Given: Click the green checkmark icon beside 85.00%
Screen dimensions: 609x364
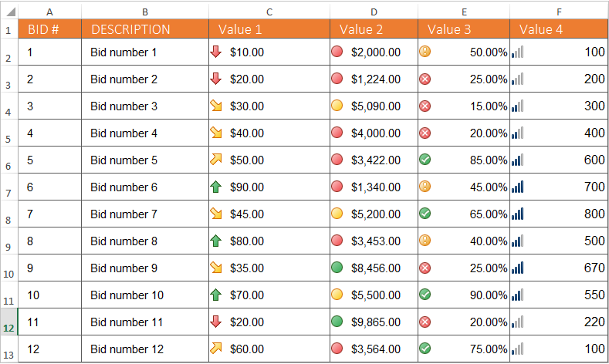Looking at the screenshot, I should coord(425,160).
